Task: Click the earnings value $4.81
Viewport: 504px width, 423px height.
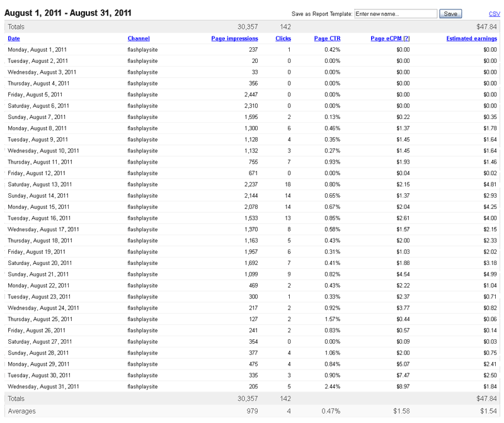Action: coord(490,184)
